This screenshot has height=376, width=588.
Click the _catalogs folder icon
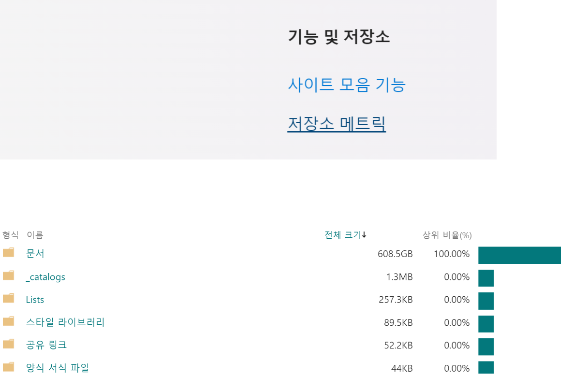point(8,275)
